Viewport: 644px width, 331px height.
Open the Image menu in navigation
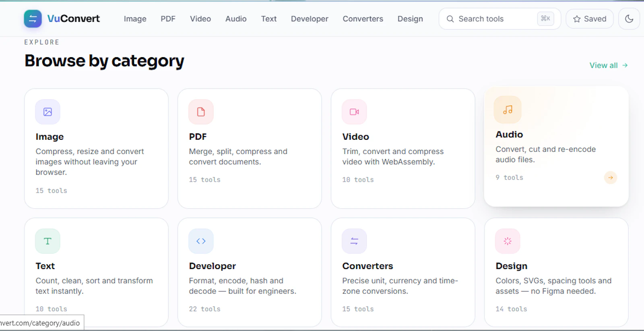tap(135, 19)
